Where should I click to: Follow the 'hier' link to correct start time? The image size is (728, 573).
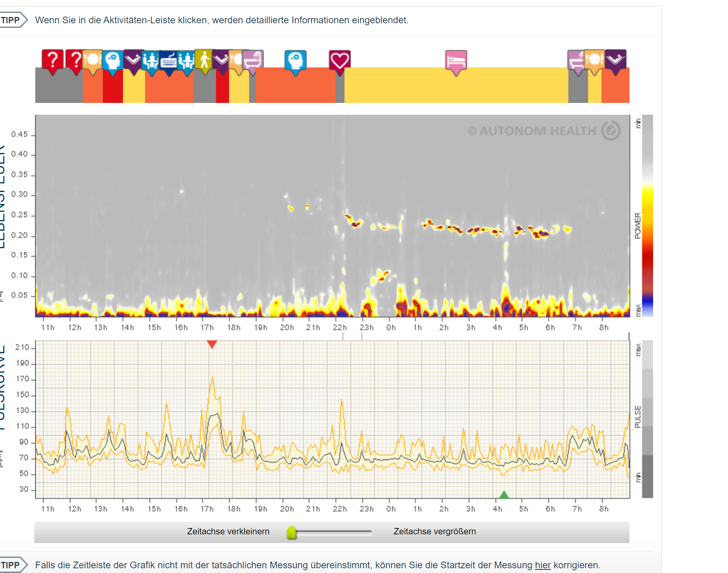point(542,565)
